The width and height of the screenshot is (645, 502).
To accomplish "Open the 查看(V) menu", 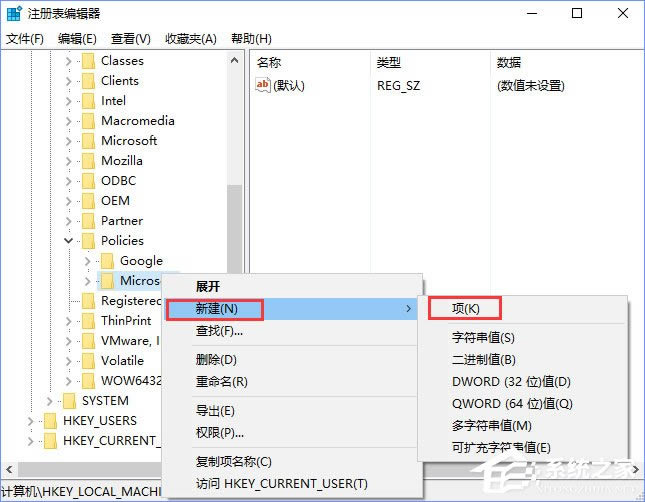I will 131,39.
